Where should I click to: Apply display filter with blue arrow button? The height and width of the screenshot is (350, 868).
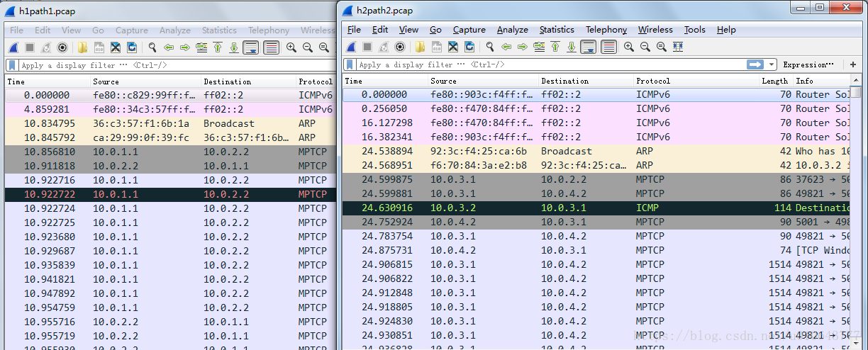coord(755,64)
